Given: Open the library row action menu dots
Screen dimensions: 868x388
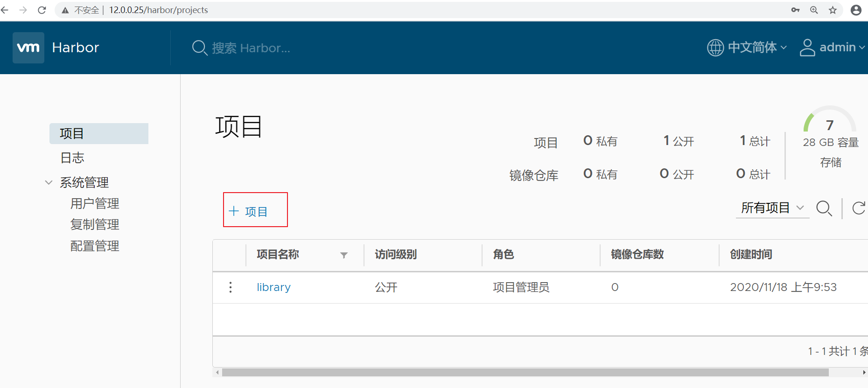Looking at the screenshot, I should point(231,287).
